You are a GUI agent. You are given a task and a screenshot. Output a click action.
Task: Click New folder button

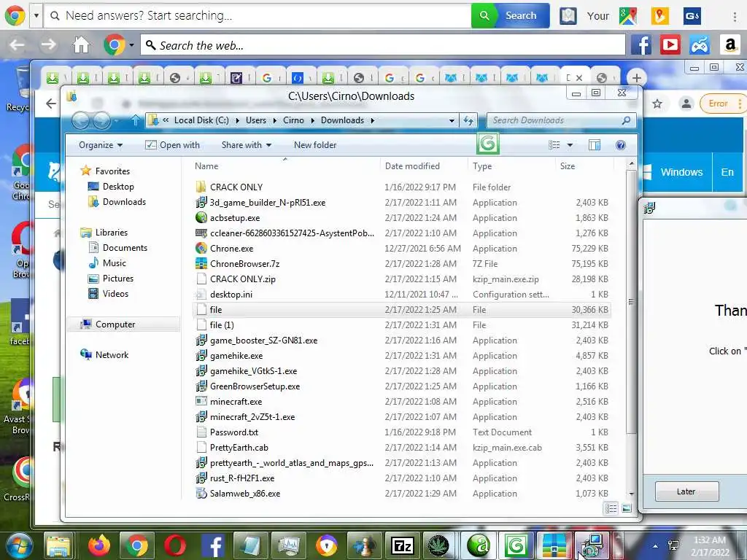[x=315, y=145]
